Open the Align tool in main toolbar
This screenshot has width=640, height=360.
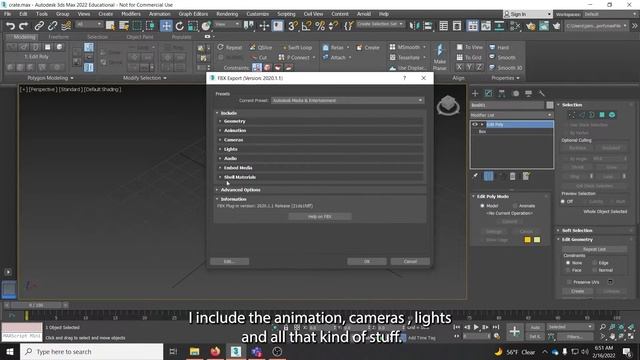point(428,26)
